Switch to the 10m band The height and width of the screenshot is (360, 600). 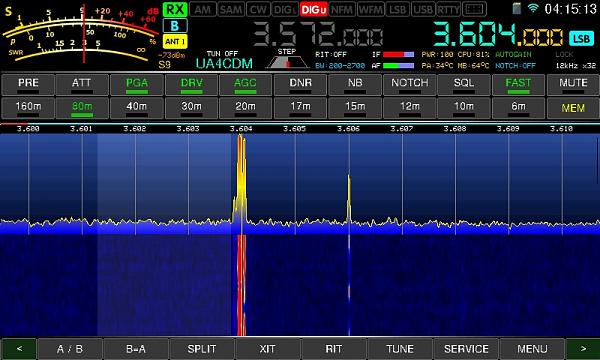point(464,108)
